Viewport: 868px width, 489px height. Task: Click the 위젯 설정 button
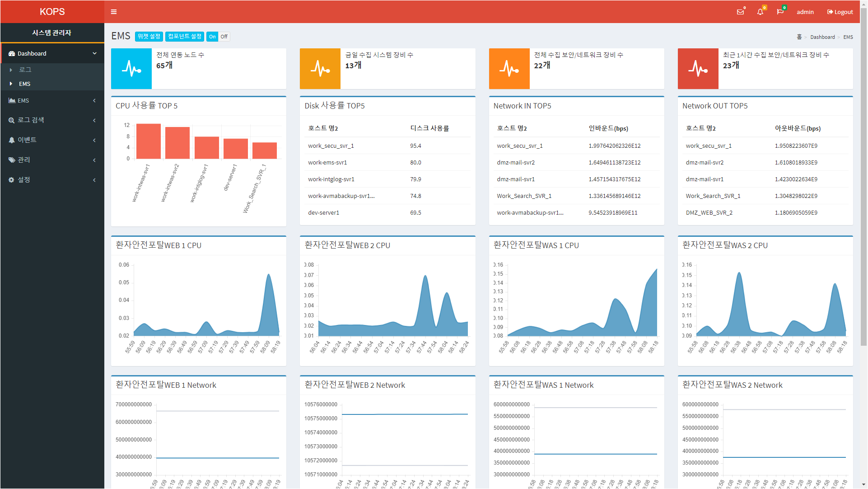[149, 37]
